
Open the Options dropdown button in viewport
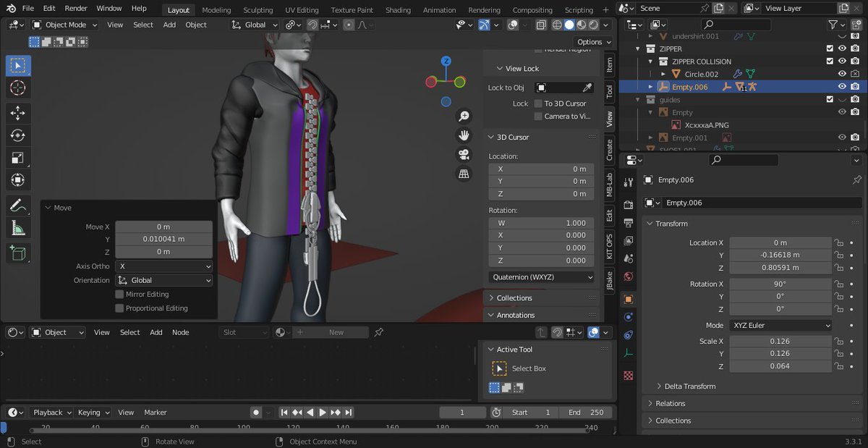(x=594, y=42)
